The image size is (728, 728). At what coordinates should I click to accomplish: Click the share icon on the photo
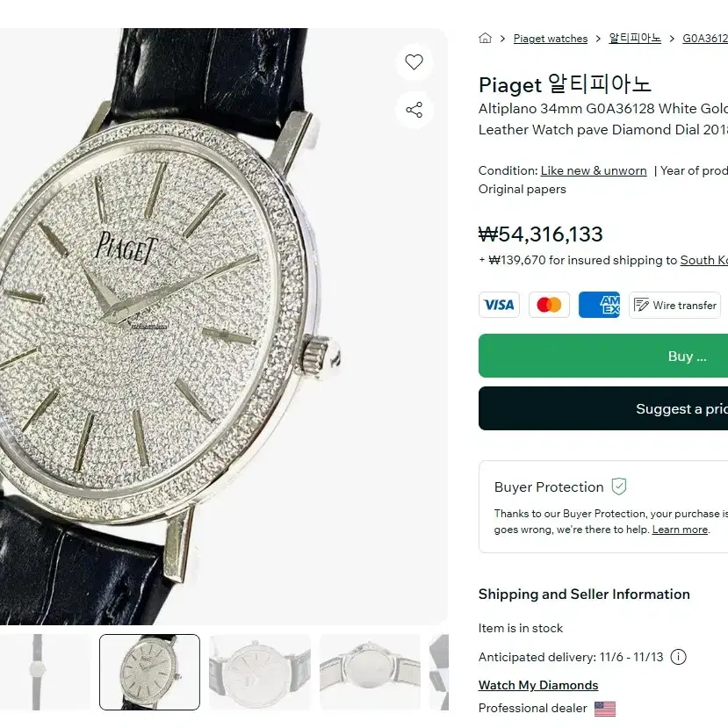(x=414, y=110)
